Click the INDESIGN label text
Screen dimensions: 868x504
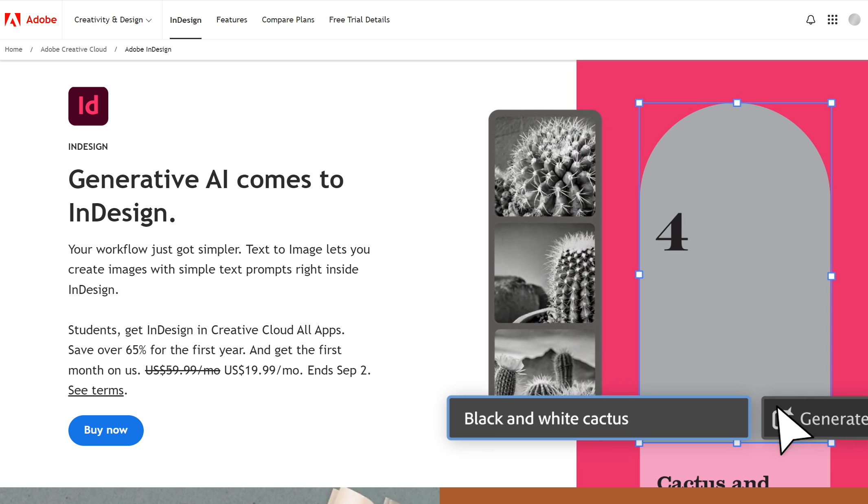click(x=88, y=147)
